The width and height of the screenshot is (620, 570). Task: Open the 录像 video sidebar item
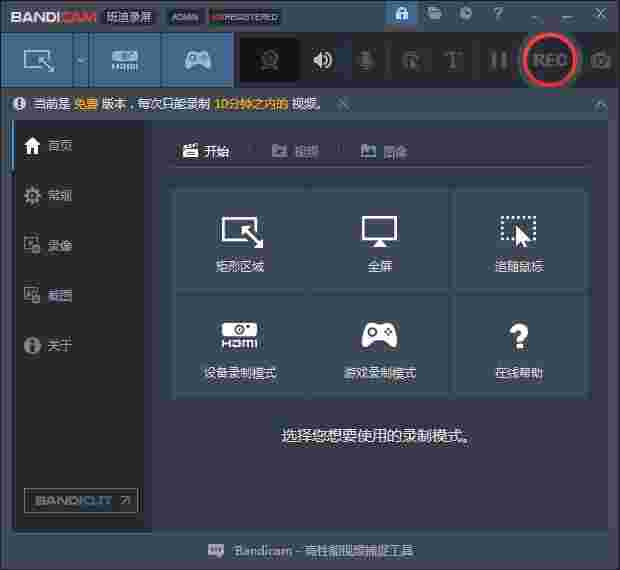(48, 245)
